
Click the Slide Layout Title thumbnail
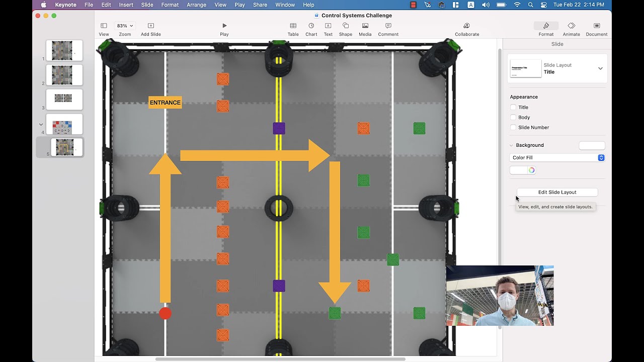pos(526,68)
